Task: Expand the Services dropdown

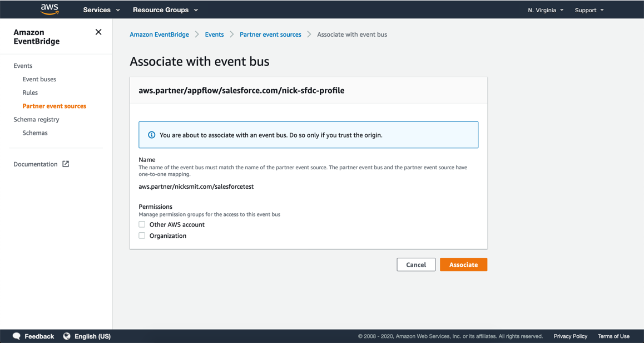Action: pyautogui.click(x=101, y=10)
